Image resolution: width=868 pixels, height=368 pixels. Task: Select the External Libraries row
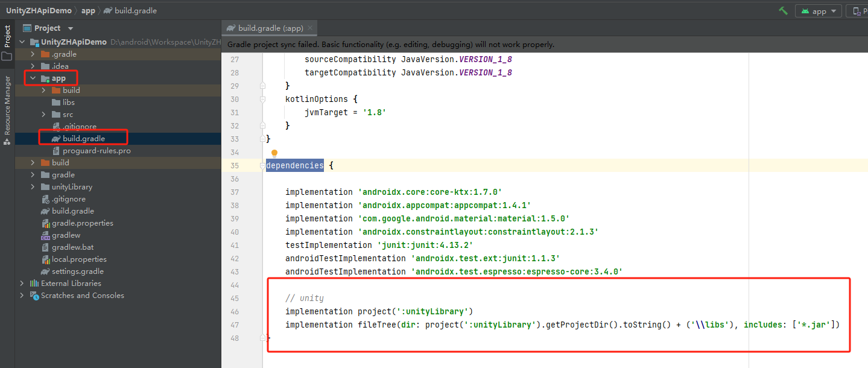tap(118, 284)
